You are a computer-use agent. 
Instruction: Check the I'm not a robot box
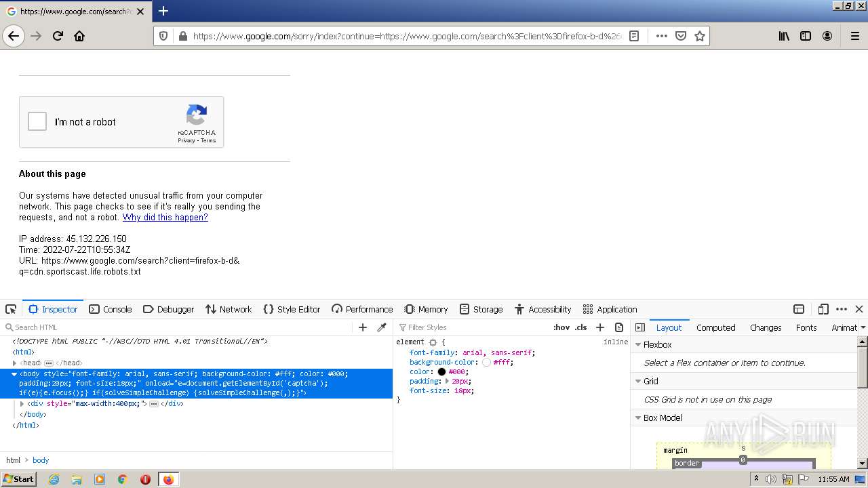point(37,121)
